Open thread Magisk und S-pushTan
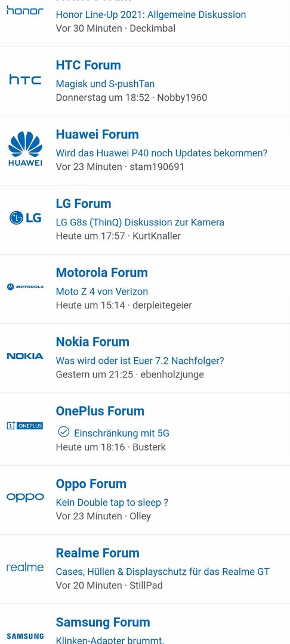Screen dimensions: 290x644 pyautogui.click(x=105, y=84)
